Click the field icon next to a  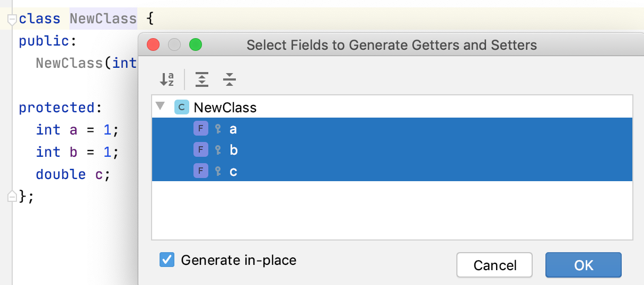tap(200, 129)
